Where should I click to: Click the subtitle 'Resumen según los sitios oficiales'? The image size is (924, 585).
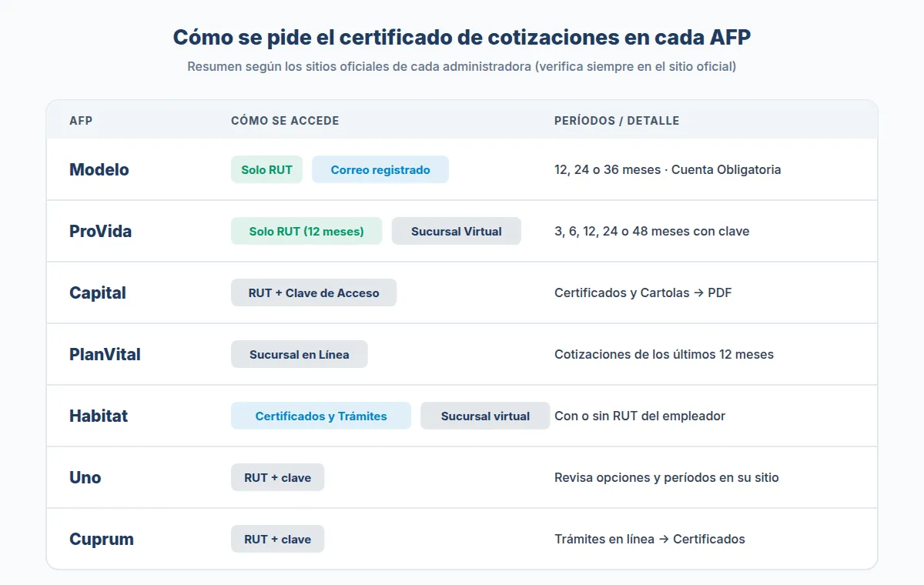pos(462,66)
